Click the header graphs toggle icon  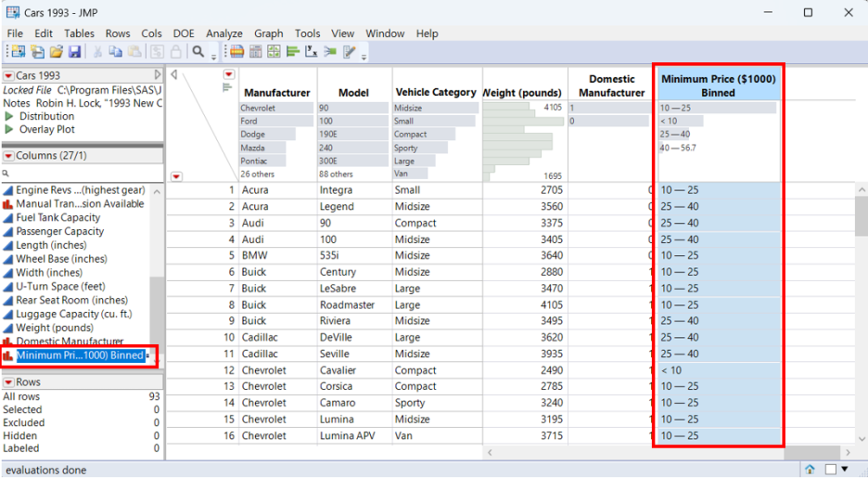[227, 87]
